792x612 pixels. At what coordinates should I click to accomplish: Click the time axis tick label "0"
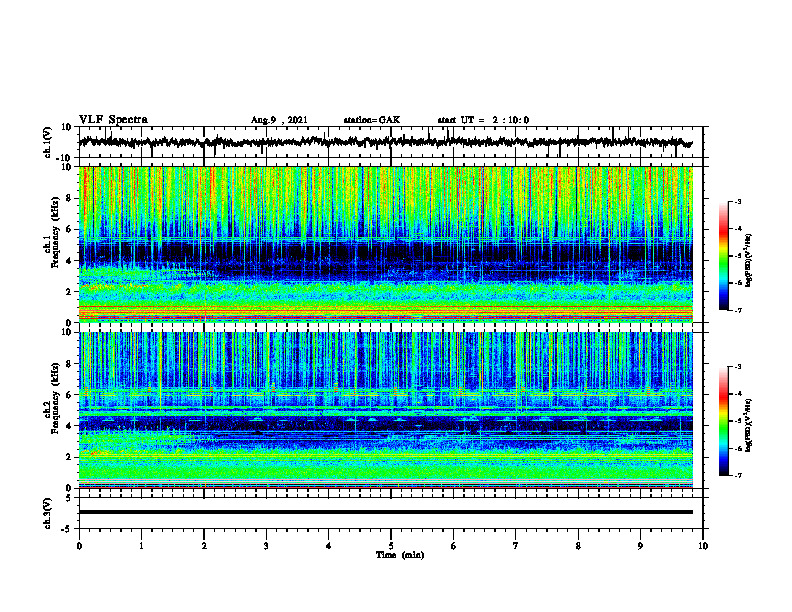coord(79,546)
